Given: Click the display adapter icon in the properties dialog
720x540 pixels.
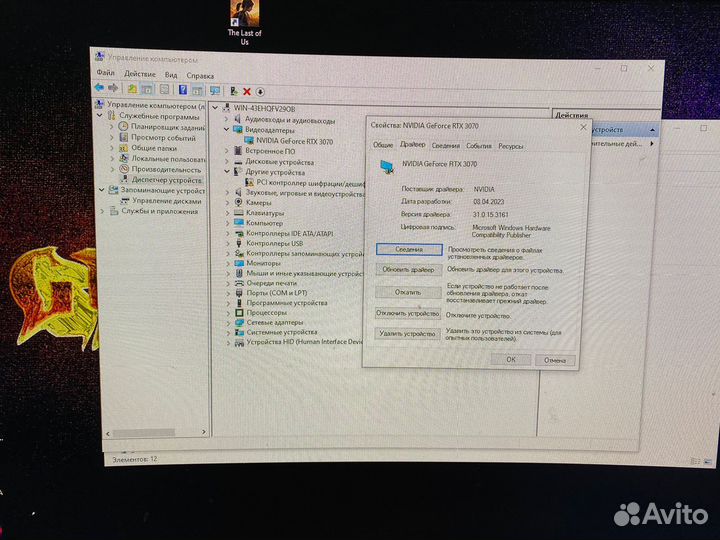Looking at the screenshot, I should click(387, 167).
